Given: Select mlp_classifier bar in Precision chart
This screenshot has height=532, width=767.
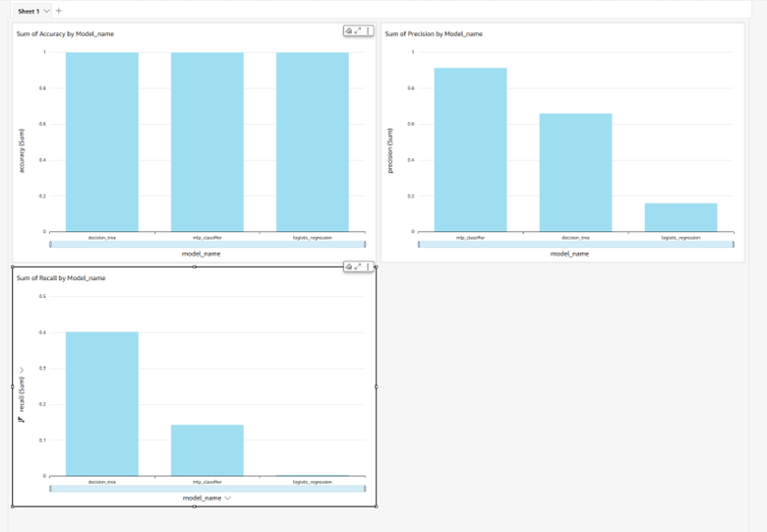Looking at the screenshot, I should click(x=470, y=149).
